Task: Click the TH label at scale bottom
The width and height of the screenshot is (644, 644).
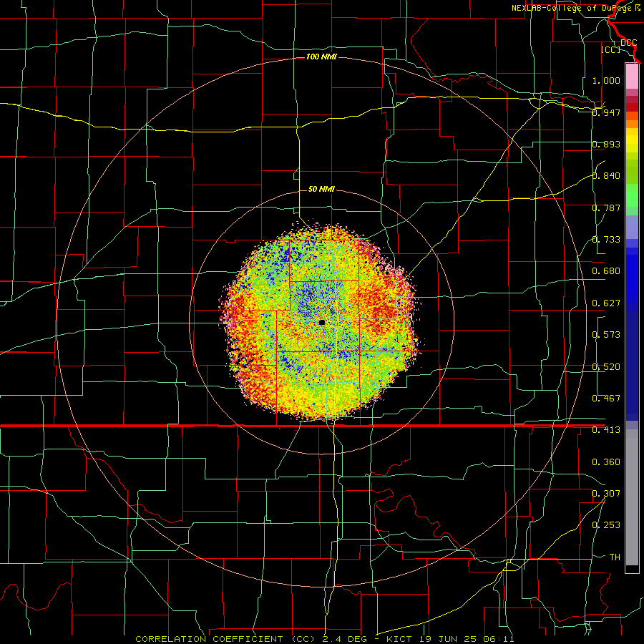Action: (615, 557)
